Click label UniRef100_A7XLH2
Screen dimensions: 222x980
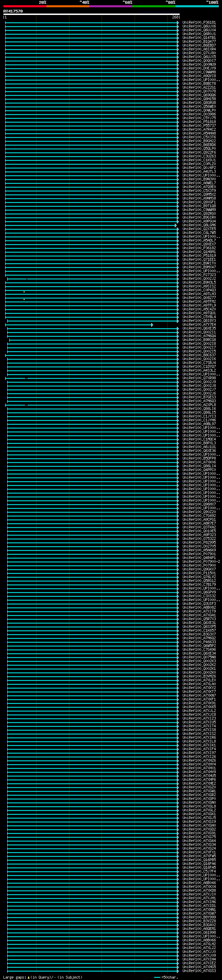pos(199,944)
